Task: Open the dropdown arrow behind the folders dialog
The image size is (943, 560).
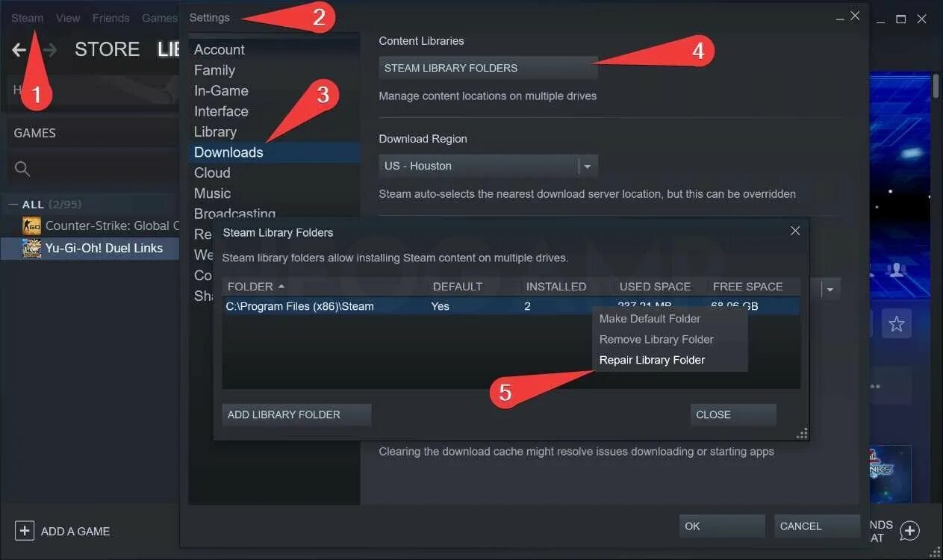Action: (x=830, y=289)
